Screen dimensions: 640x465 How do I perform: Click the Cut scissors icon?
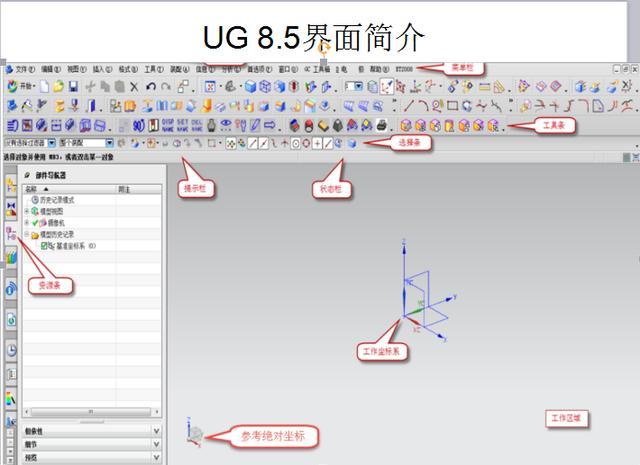(x=90, y=86)
